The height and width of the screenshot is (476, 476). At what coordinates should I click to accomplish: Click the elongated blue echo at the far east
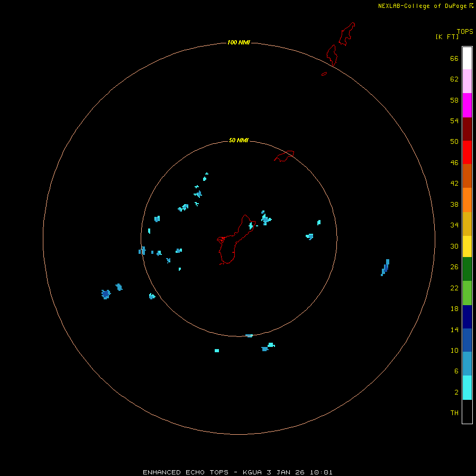click(x=385, y=268)
